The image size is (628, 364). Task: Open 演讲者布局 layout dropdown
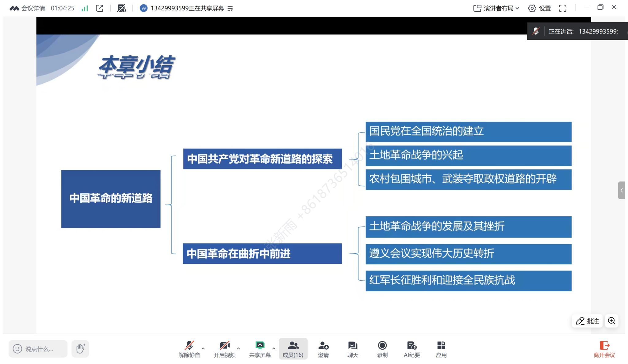[x=496, y=8]
